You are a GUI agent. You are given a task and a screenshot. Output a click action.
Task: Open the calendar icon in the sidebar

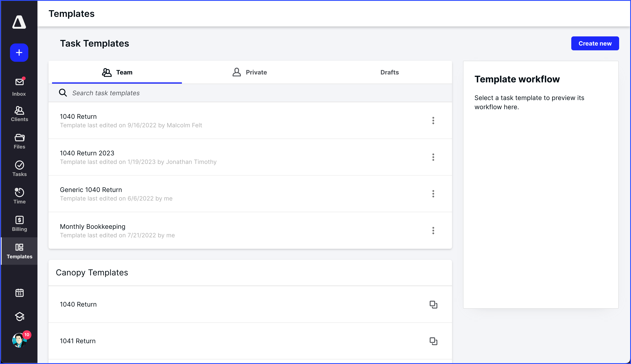tap(19, 293)
